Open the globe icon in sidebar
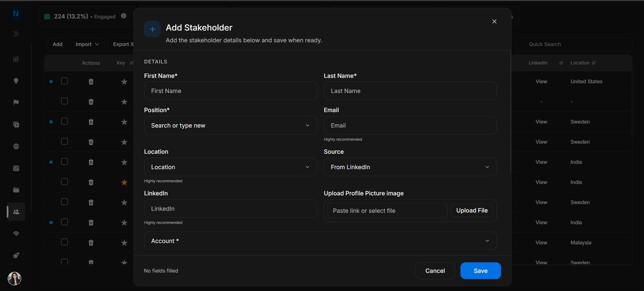The height and width of the screenshot is (291, 644). (16, 146)
